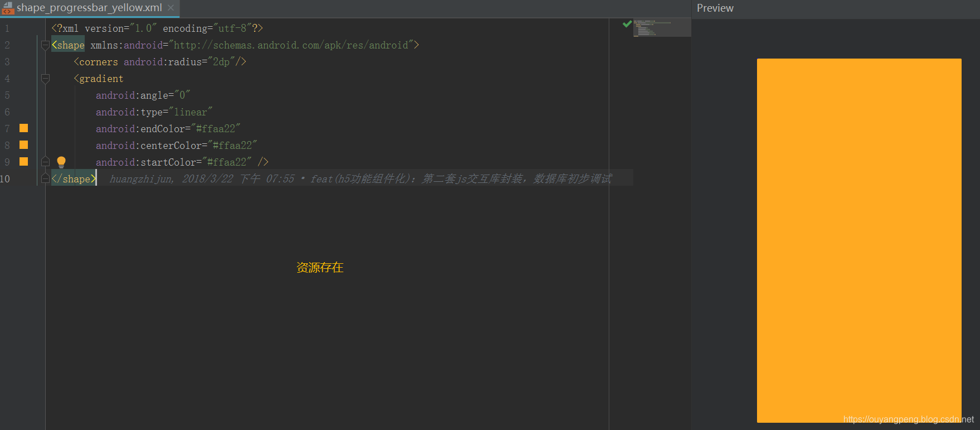Click the schemas.android.com namespace URL
The width and height of the screenshot is (980, 430).
290,45
